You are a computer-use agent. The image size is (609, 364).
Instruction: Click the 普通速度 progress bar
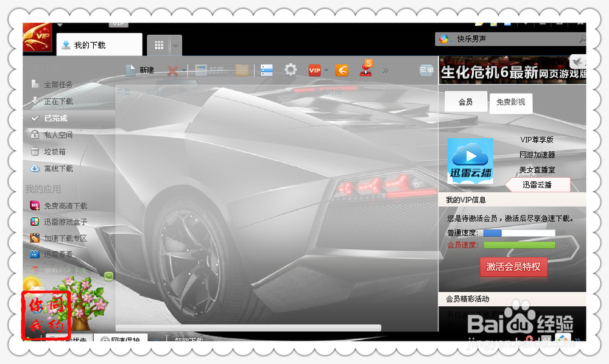519,233
